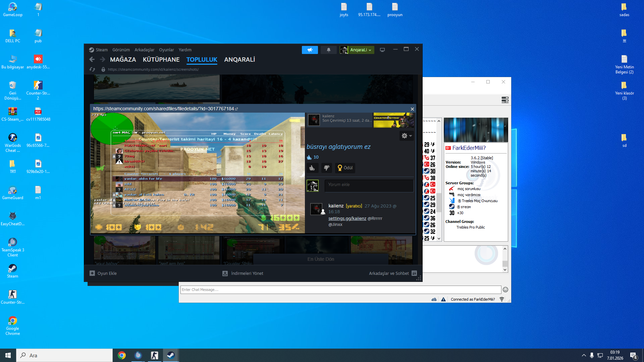The width and height of the screenshot is (644, 362).
Task: Open the Yardım menu
Action: coord(185,50)
